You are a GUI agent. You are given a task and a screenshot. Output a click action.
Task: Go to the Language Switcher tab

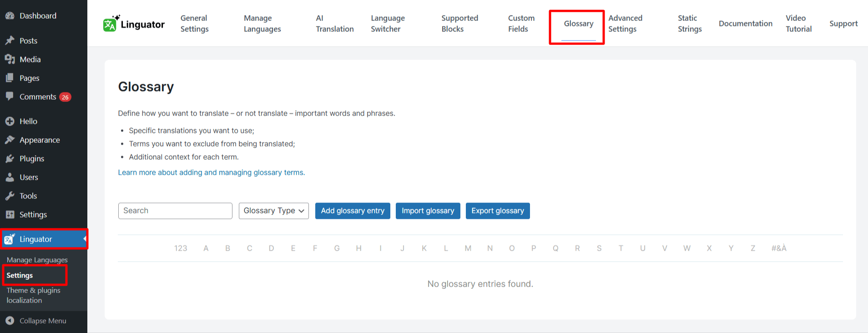tap(388, 24)
